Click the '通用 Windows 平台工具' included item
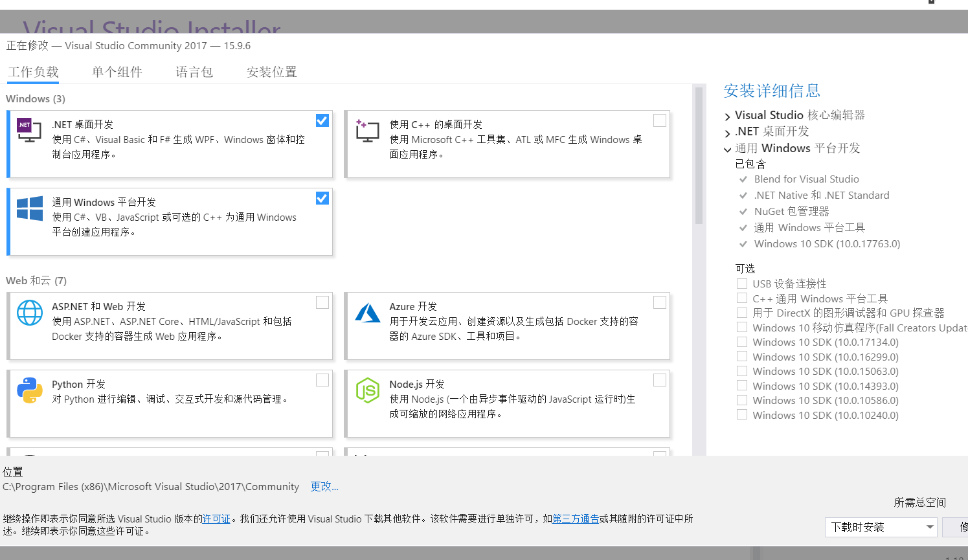 (x=809, y=228)
